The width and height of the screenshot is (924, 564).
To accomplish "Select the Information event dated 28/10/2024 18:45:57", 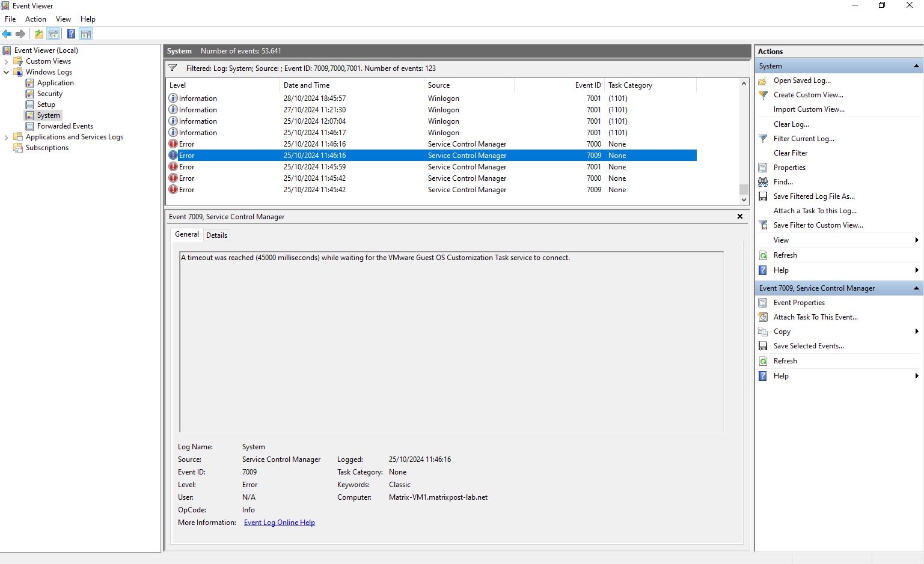I will coord(432,99).
